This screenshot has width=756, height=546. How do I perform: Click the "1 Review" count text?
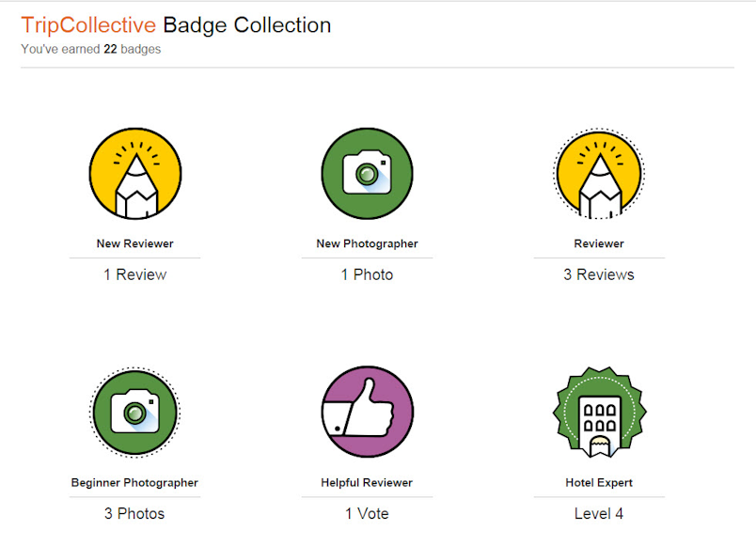134,274
